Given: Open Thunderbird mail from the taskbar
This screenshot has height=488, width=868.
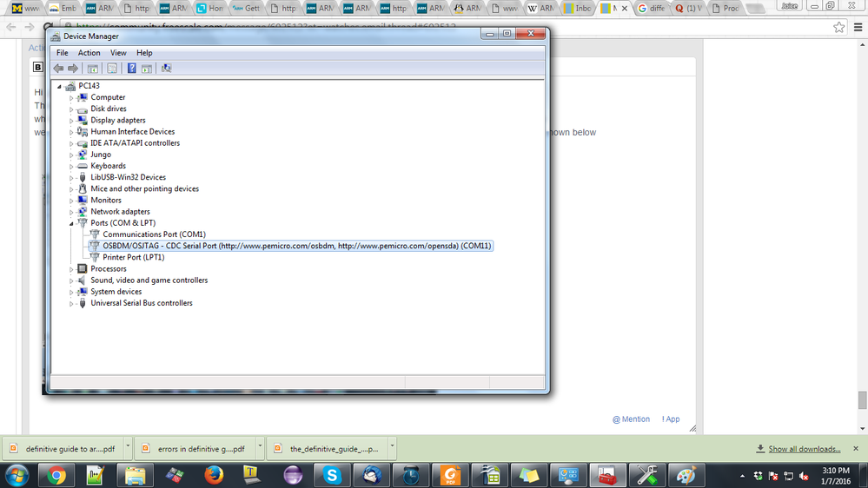Looking at the screenshot, I should [372, 475].
